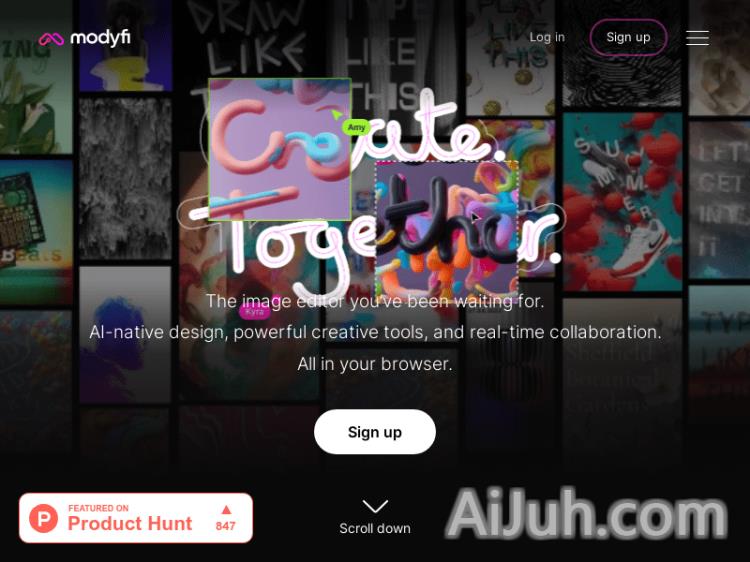Click Log in link
This screenshot has width=750, height=562.
[547, 37]
